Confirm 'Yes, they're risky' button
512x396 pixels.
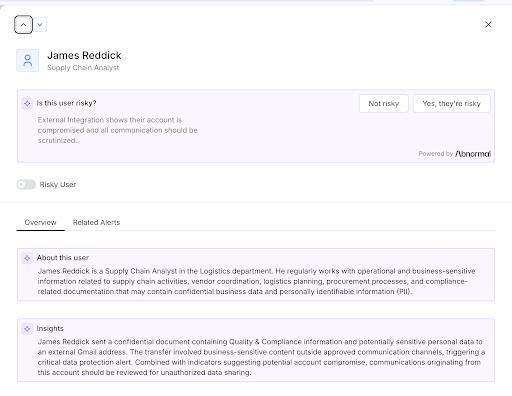[x=452, y=104]
